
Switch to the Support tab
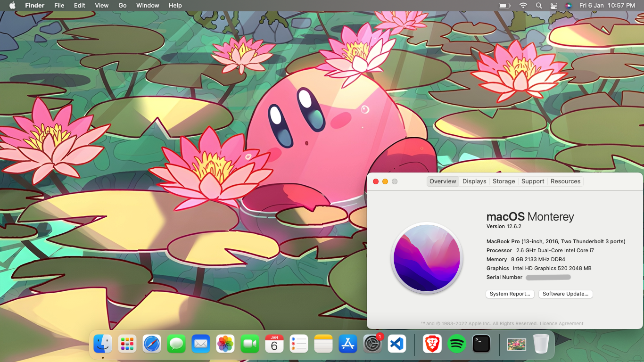click(533, 181)
